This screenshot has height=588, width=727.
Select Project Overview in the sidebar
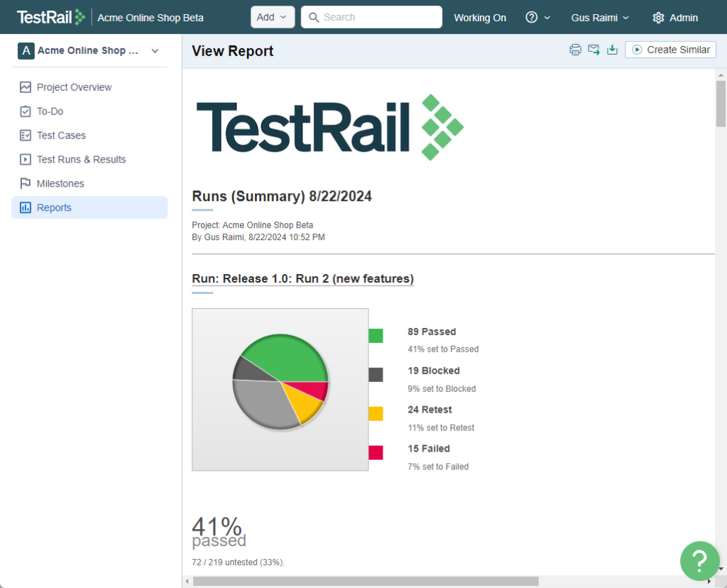25,87
